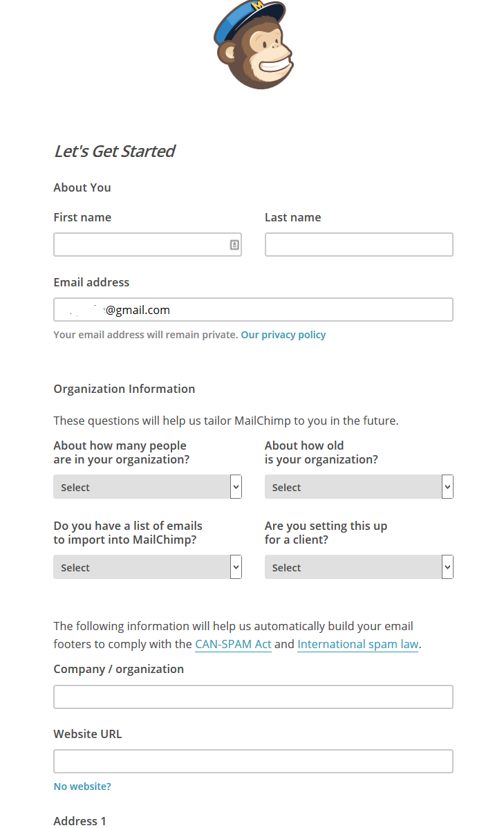Open the list of emails import dropdown
The height and width of the screenshot is (828, 504).
[142, 567]
